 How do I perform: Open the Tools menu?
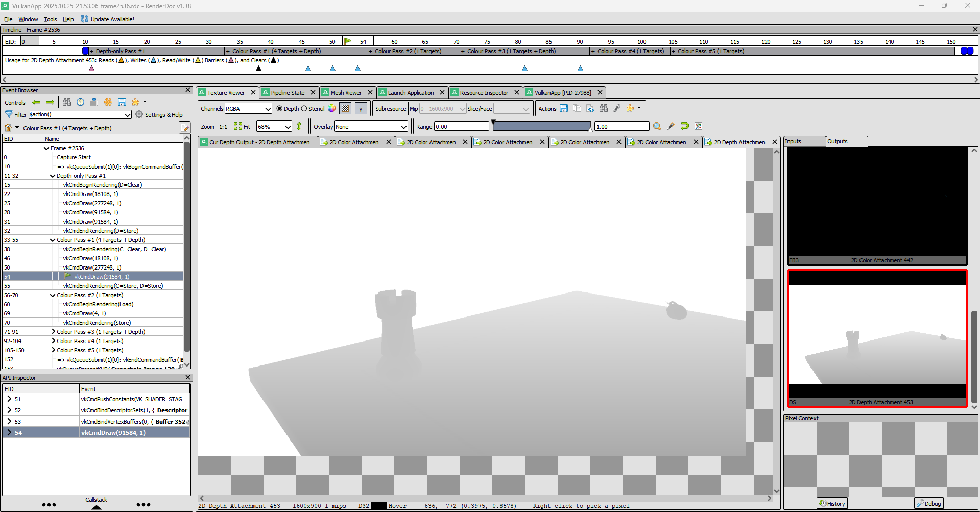50,19
